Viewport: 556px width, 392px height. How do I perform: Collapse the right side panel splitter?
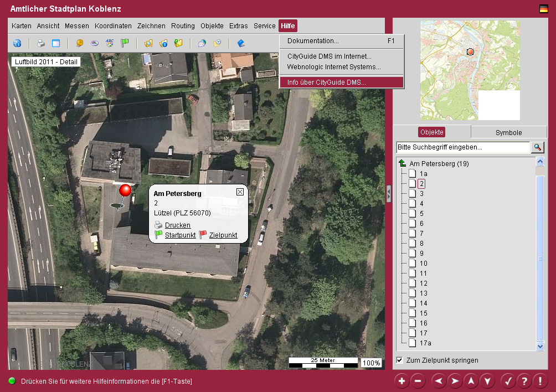389,194
